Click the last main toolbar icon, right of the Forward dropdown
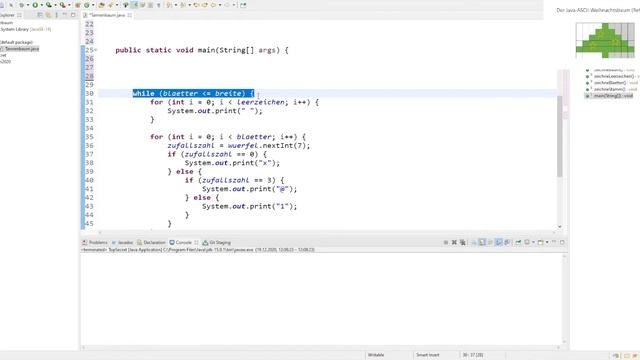The width and height of the screenshot is (640, 360). pos(243,5)
